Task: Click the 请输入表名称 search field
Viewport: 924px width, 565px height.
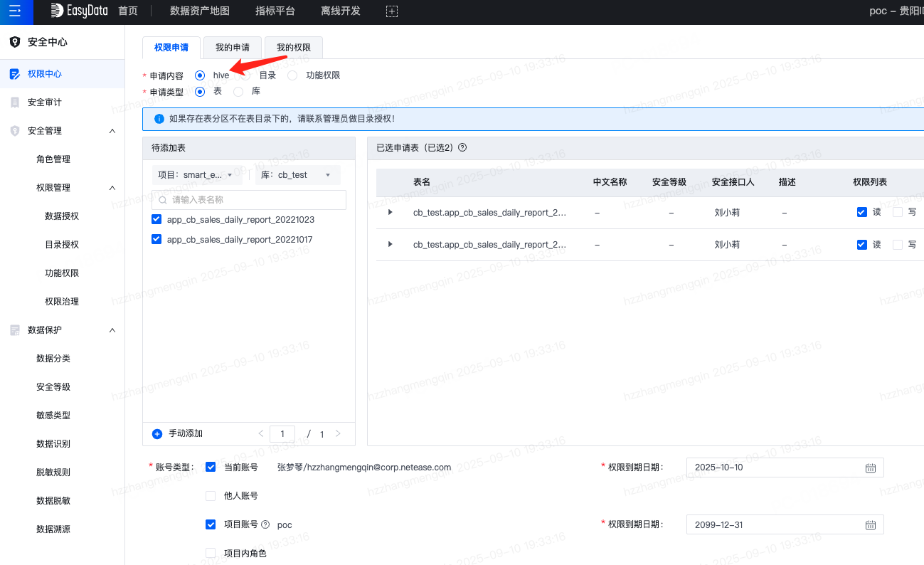Action: tap(249, 200)
